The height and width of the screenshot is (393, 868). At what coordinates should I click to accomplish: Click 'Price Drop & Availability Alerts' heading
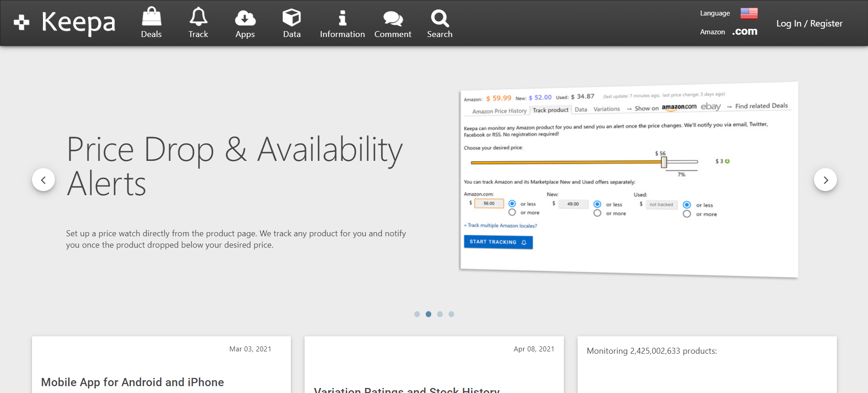pyautogui.click(x=235, y=166)
